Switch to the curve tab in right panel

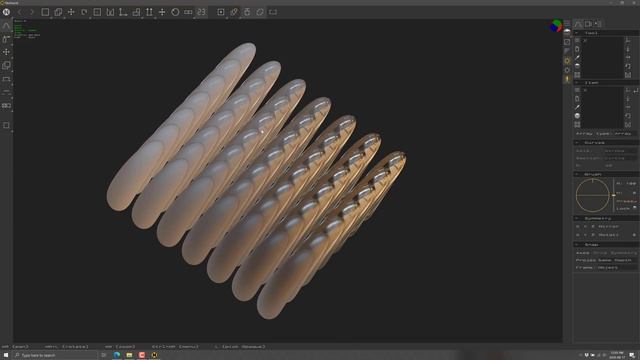click(x=578, y=24)
